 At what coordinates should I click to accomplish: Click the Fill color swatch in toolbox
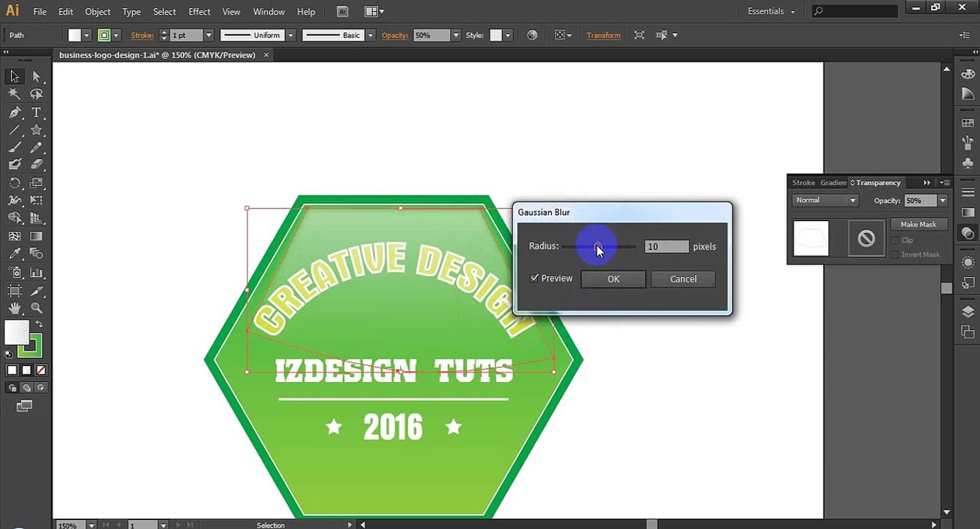pos(17,333)
